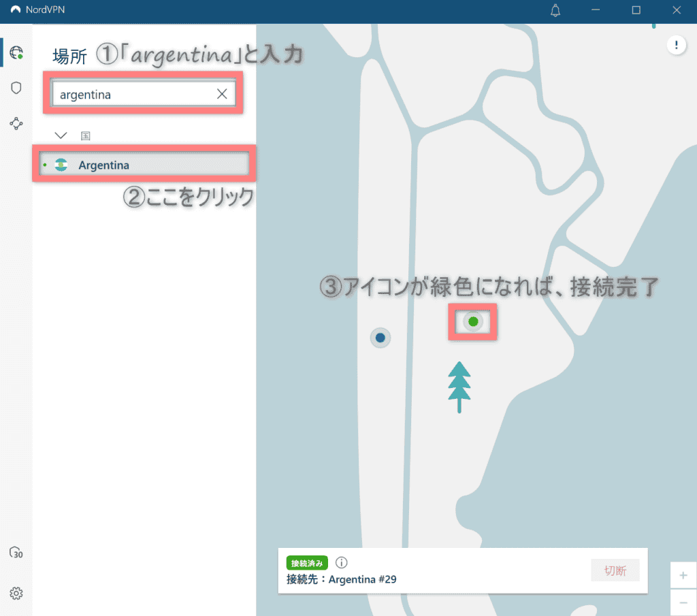The height and width of the screenshot is (616, 697).
Task: Zoom in the map with plus button
Action: click(x=683, y=575)
